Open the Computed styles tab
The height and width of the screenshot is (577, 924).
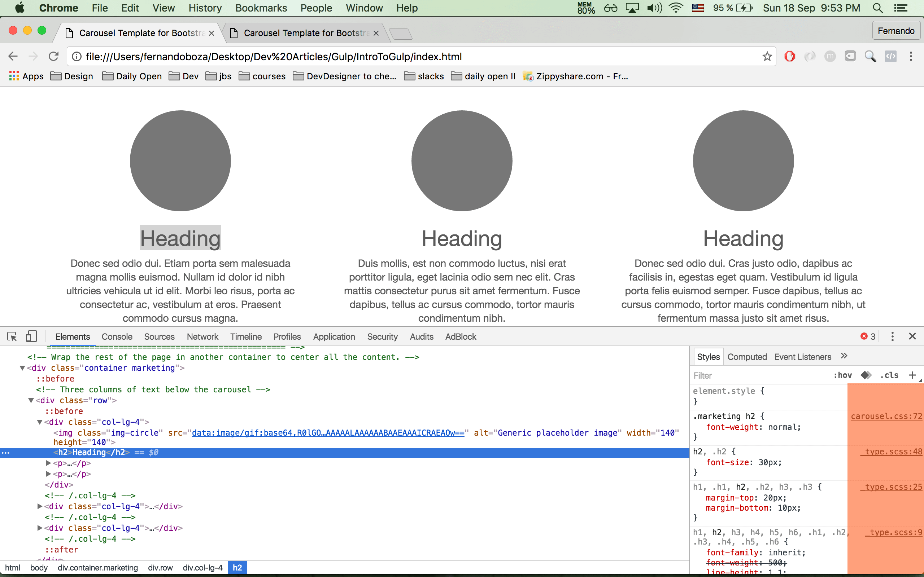(747, 357)
